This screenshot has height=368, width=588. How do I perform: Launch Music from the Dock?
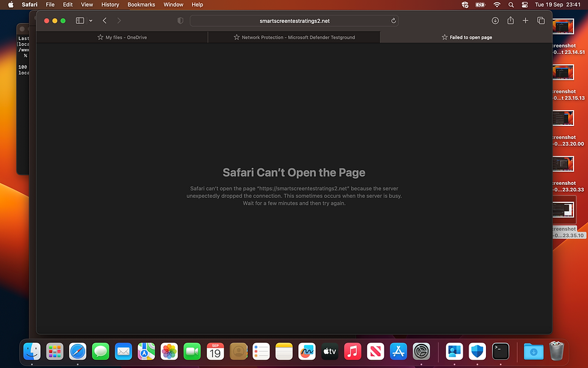(x=352, y=351)
